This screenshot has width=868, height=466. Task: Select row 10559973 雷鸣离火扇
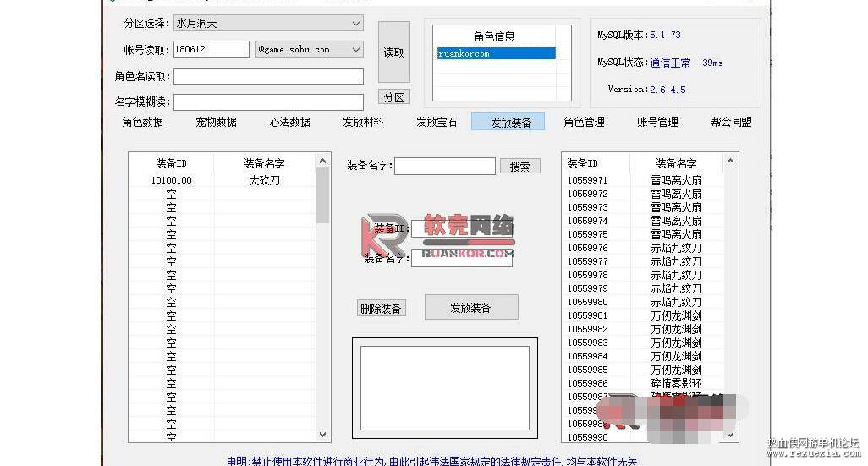643,207
